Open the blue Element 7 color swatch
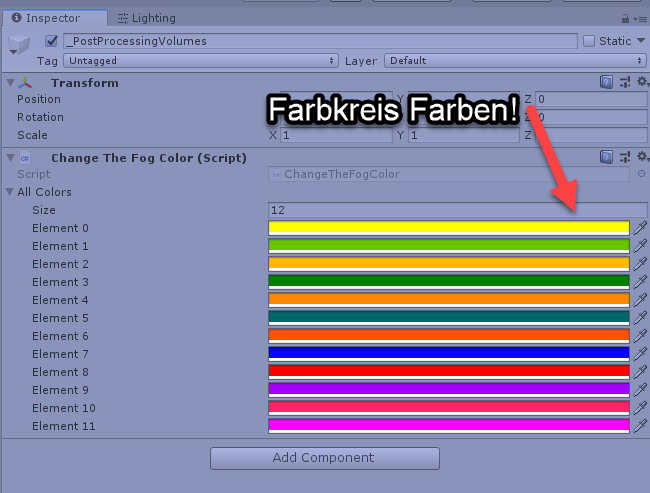Image resolution: width=650 pixels, height=493 pixels. point(449,354)
